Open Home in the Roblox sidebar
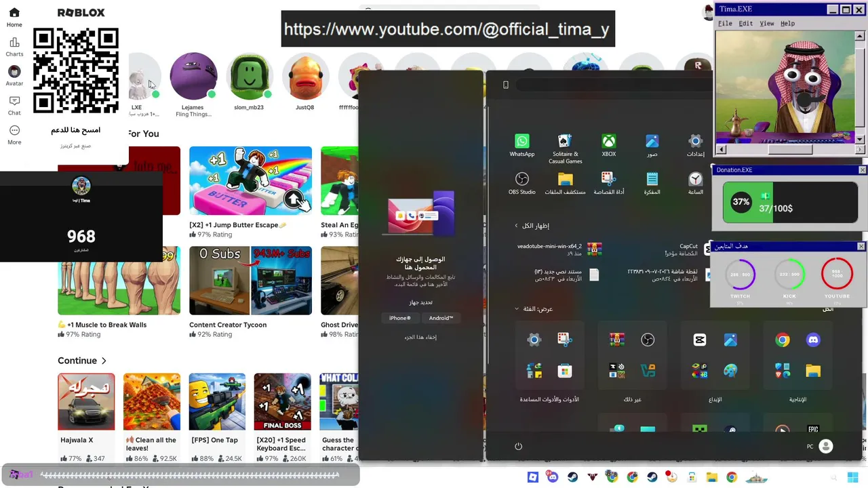 (x=14, y=18)
